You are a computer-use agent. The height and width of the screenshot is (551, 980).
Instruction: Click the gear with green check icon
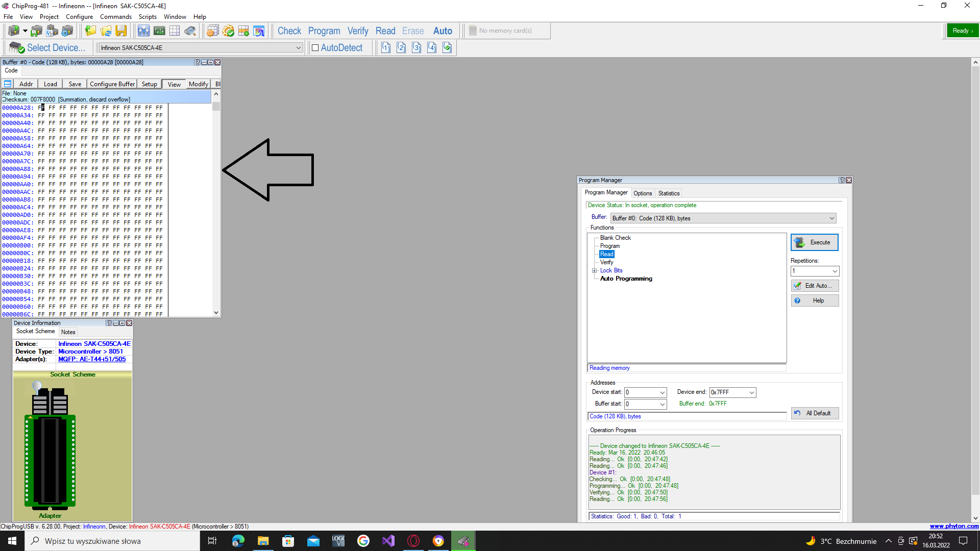tap(228, 31)
